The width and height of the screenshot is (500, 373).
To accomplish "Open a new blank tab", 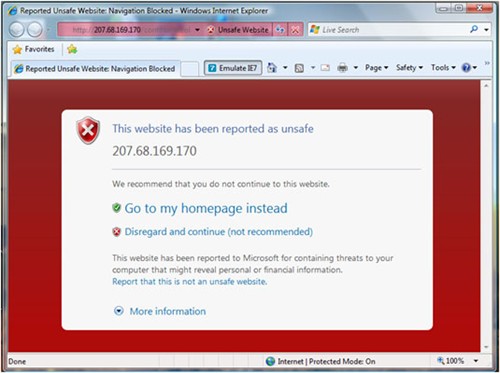I will point(190,69).
